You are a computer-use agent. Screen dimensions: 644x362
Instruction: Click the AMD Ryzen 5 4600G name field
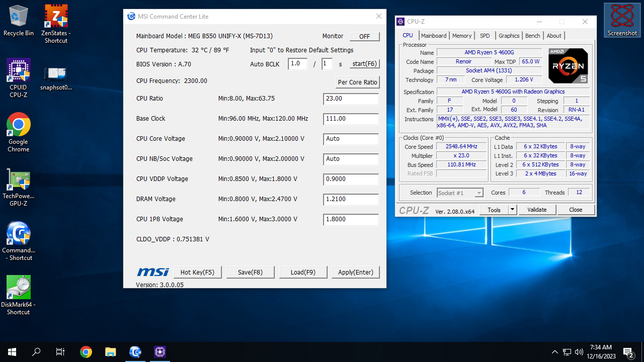pyautogui.click(x=489, y=53)
